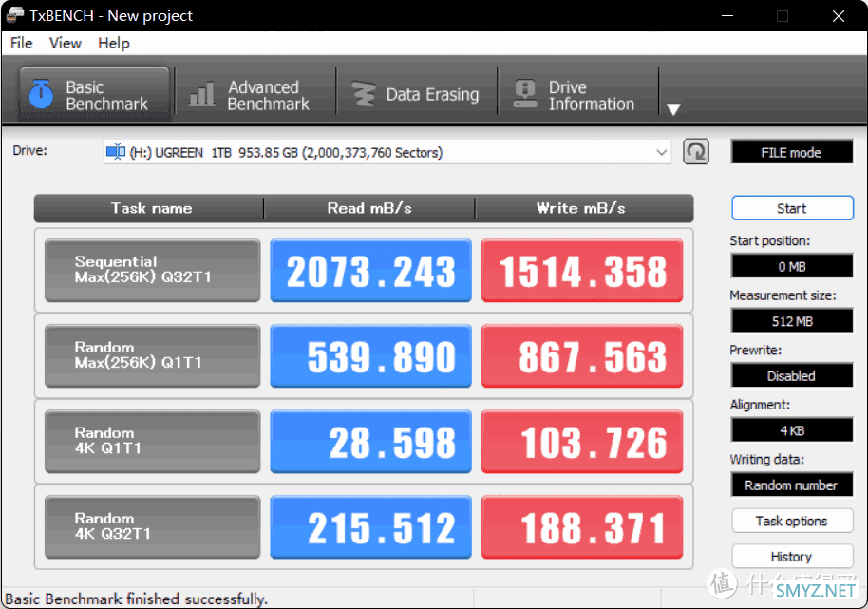Click Sequential Max(256K) Q32T1 task button
This screenshot has width=868, height=609.
(152, 270)
